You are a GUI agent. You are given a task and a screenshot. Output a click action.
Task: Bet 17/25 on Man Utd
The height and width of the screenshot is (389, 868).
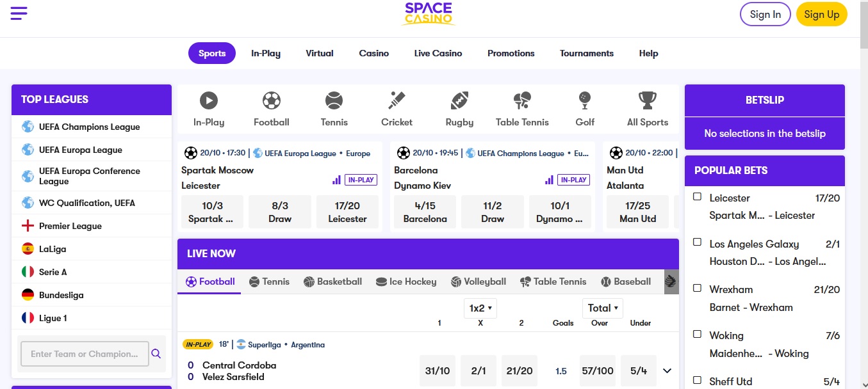pyautogui.click(x=638, y=212)
